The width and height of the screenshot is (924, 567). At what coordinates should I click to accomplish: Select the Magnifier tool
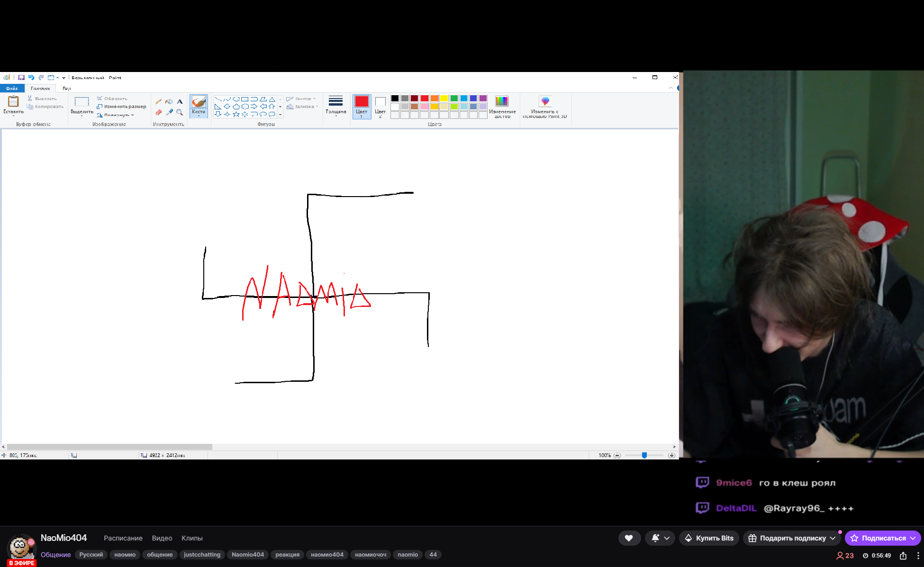click(x=180, y=112)
